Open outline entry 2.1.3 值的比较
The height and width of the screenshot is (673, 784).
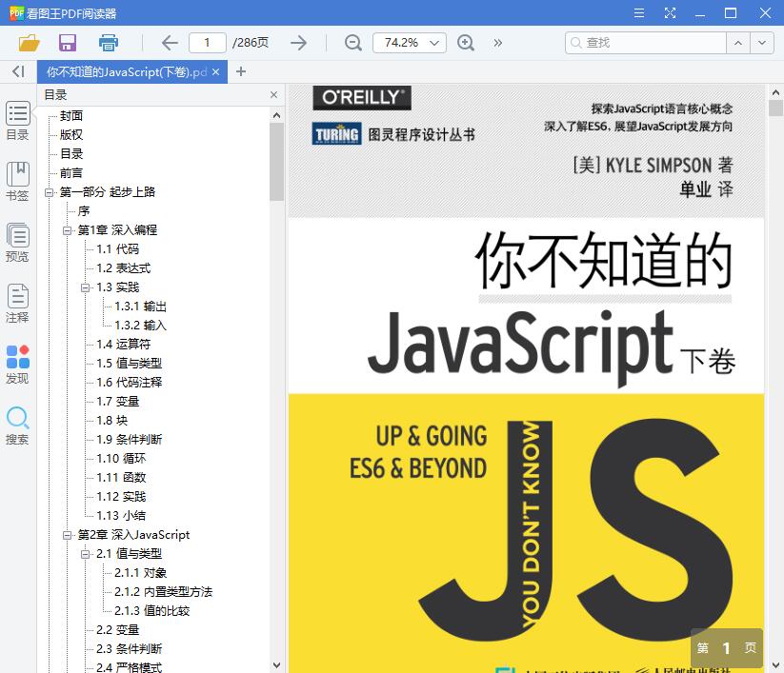coord(152,610)
